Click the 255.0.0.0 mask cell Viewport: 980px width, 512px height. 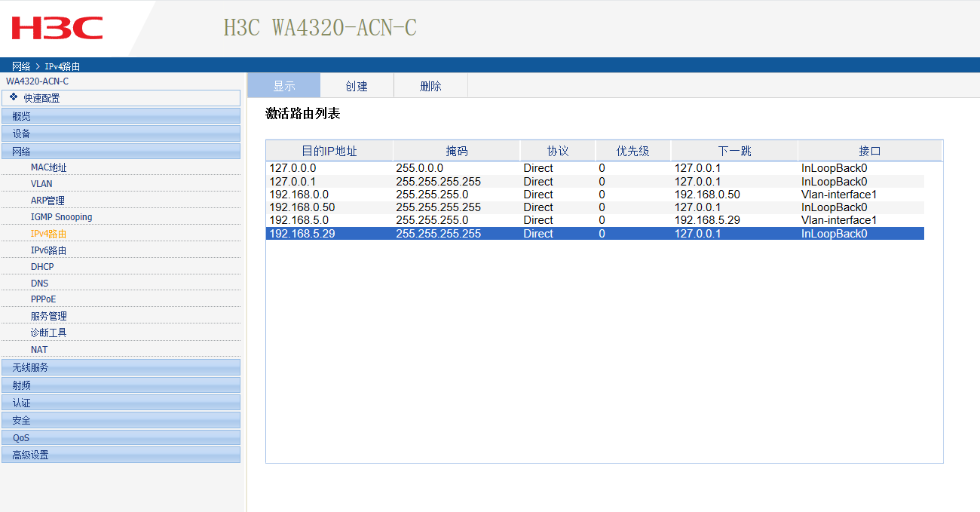click(420, 168)
